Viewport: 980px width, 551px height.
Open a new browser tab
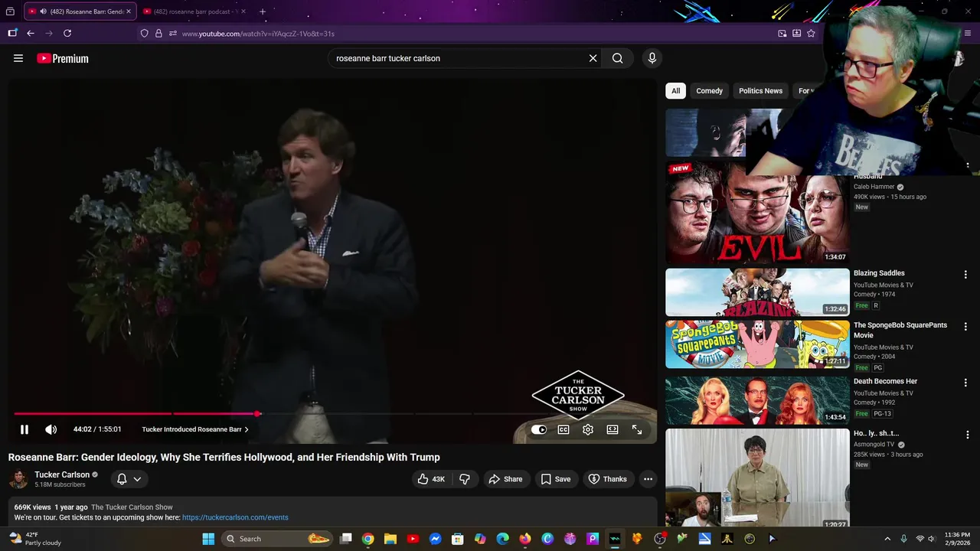click(263, 11)
